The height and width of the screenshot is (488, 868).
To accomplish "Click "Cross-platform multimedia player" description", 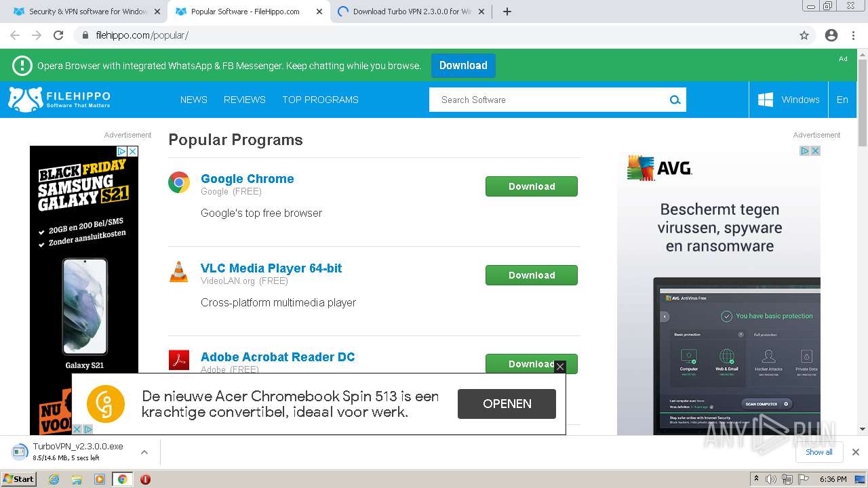I will point(278,302).
